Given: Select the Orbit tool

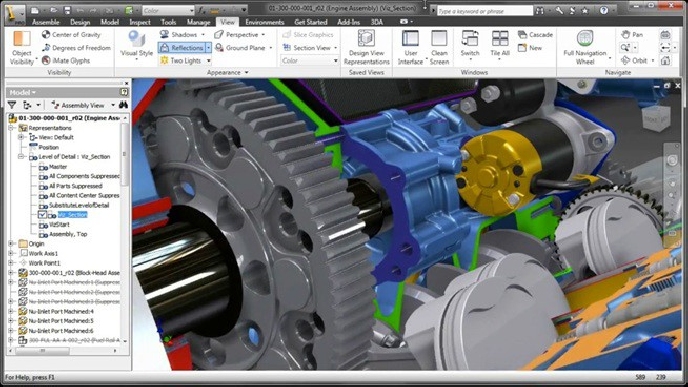Looking at the screenshot, I should 635,61.
